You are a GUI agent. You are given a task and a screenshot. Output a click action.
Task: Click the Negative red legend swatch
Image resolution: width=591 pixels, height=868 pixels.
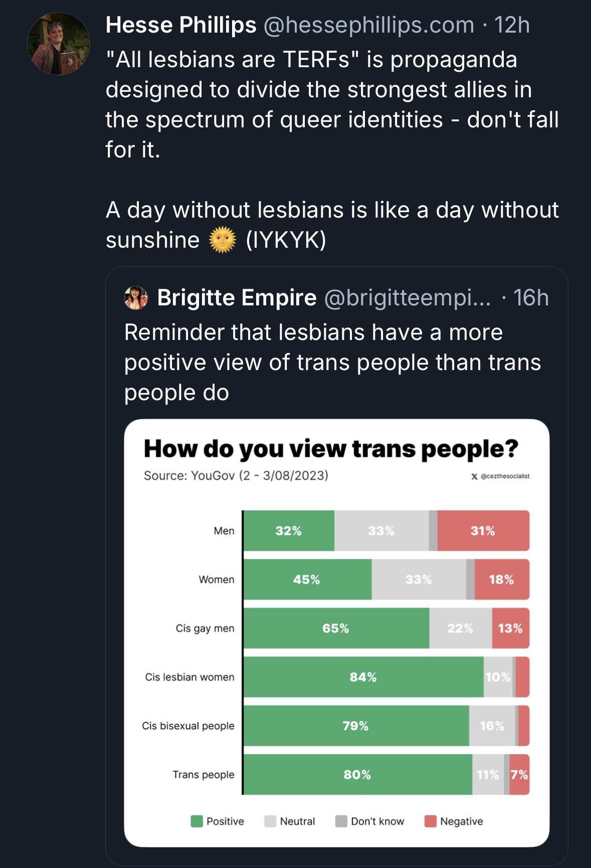430,821
